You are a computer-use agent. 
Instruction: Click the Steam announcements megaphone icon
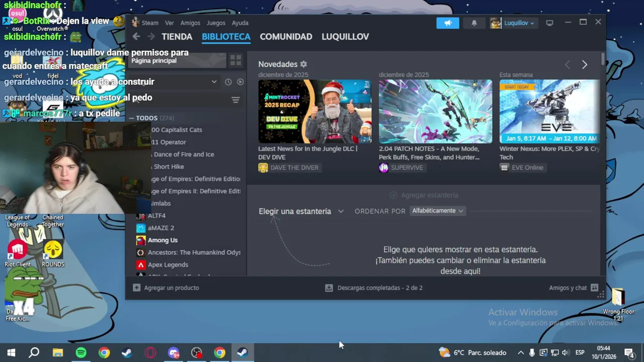pos(448,23)
